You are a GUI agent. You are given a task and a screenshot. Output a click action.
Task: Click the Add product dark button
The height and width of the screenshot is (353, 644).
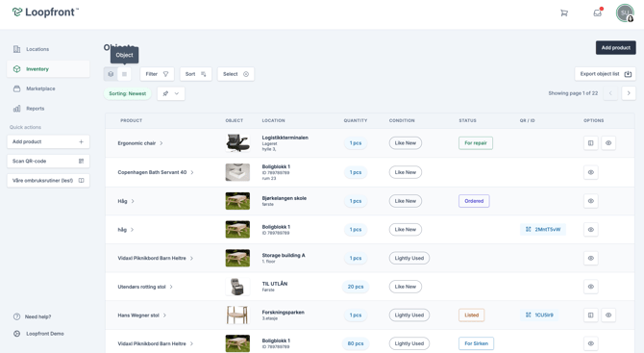pyautogui.click(x=616, y=48)
